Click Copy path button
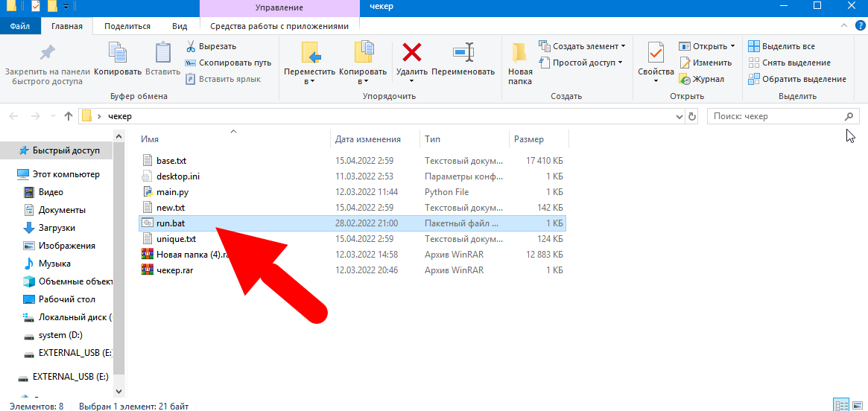868x411 pixels. [x=228, y=63]
